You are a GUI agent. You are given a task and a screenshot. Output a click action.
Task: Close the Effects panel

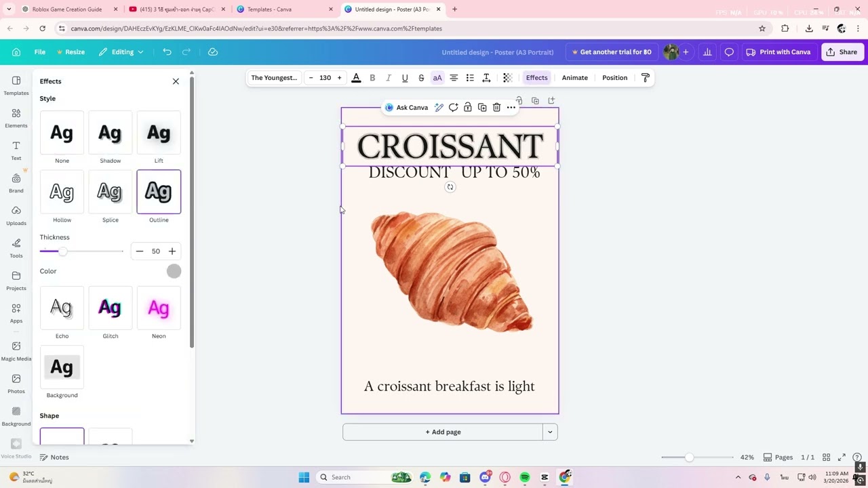coord(176,81)
